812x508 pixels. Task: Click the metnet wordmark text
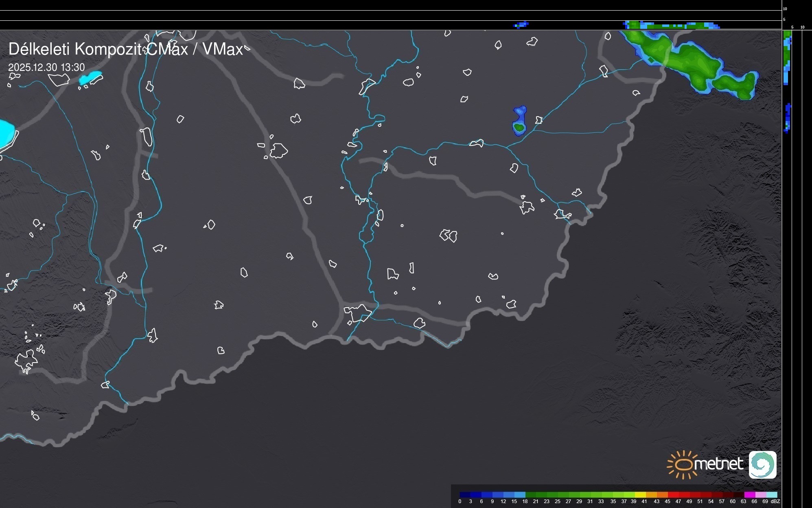click(718, 464)
